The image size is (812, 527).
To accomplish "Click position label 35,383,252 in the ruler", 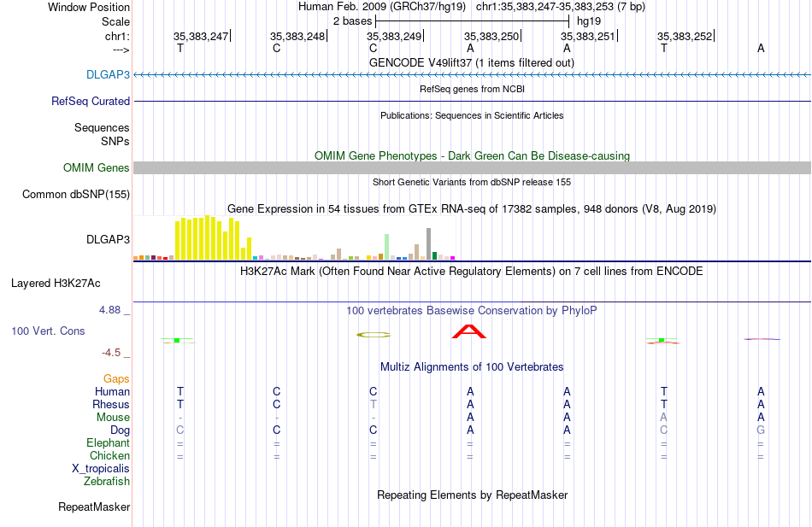I will pos(685,36).
